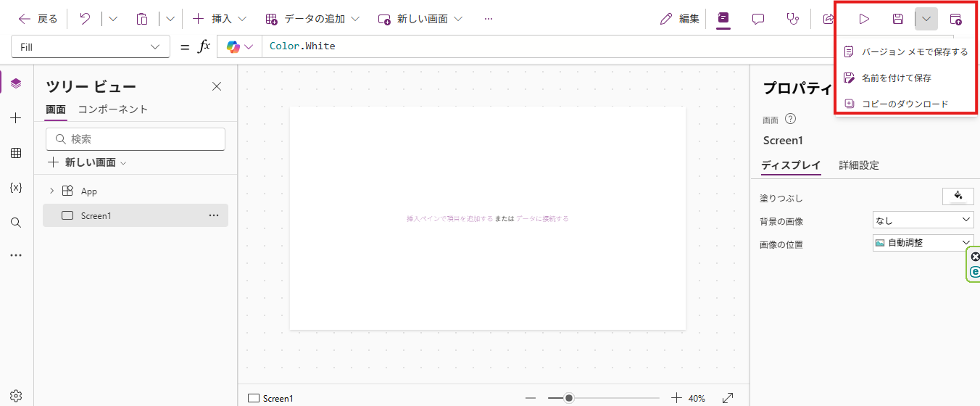Open the undo history dropdown arrow

tap(112, 19)
